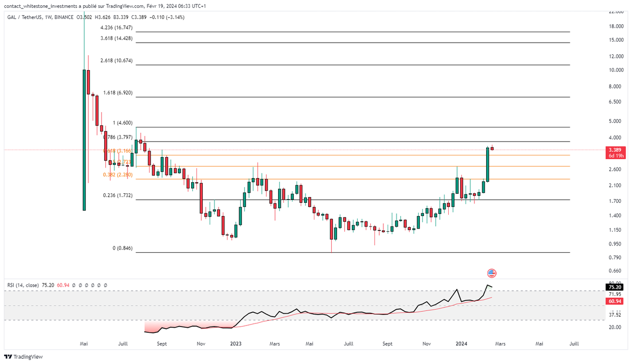Click the 2.600 price axis label
This screenshot has width=632, height=364.
point(616,170)
